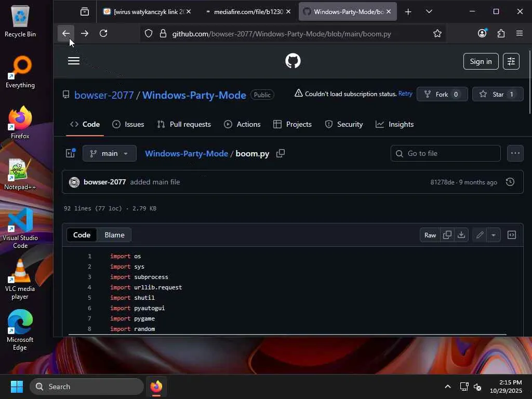The width and height of the screenshot is (532, 399).
Task: Bookmark this page with the star icon
Action: pyautogui.click(x=437, y=34)
